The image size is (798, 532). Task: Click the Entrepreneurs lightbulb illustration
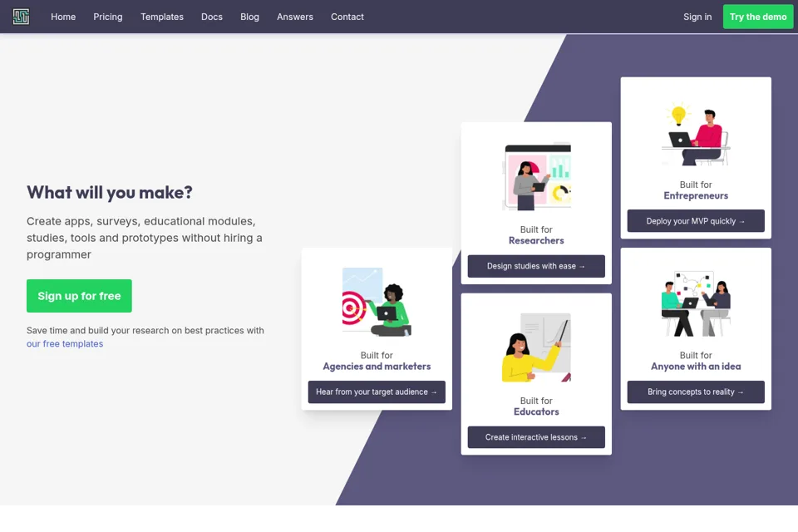696,132
